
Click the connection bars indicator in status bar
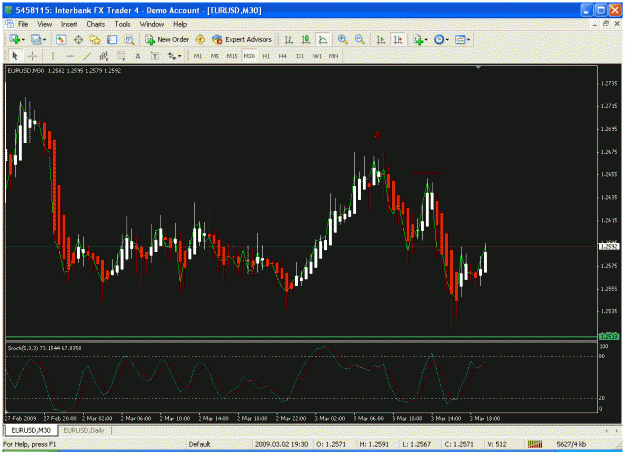(535, 444)
